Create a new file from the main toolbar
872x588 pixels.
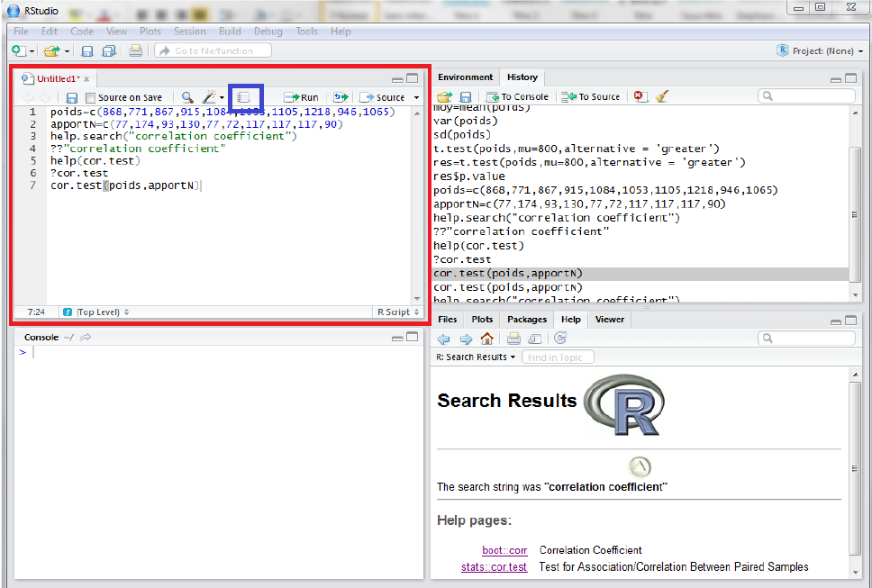[x=18, y=50]
